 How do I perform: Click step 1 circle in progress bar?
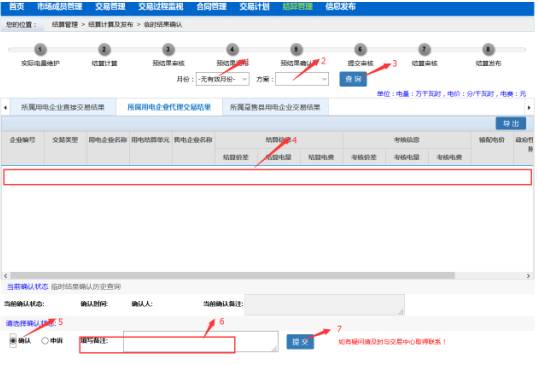click(40, 50)
